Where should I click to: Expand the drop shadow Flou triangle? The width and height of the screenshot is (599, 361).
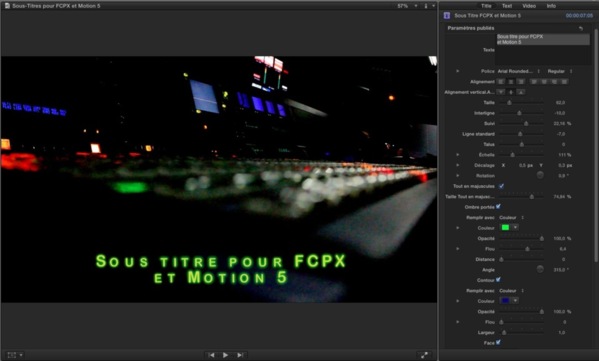[x=458, y=249]
